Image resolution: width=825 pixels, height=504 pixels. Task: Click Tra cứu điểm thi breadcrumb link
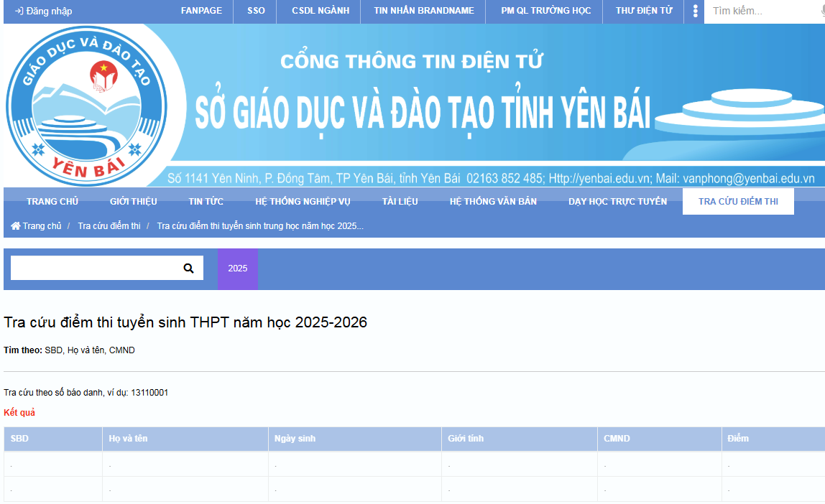click(109, 226)
